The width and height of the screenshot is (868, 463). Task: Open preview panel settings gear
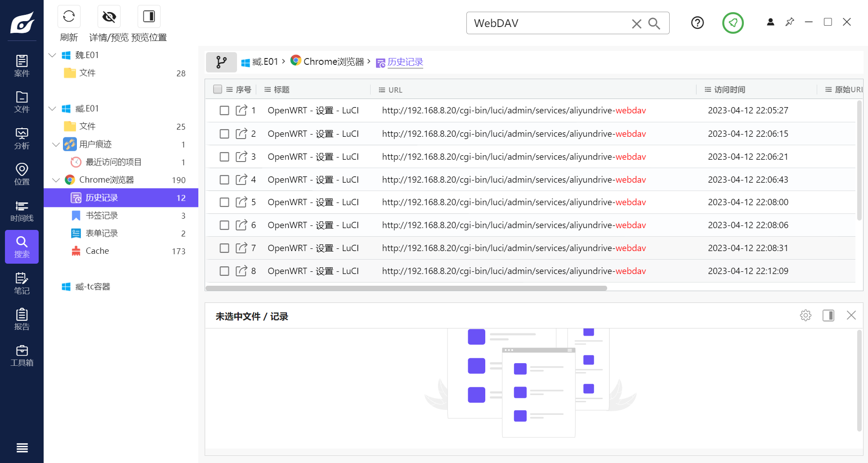tap(805, 315)
